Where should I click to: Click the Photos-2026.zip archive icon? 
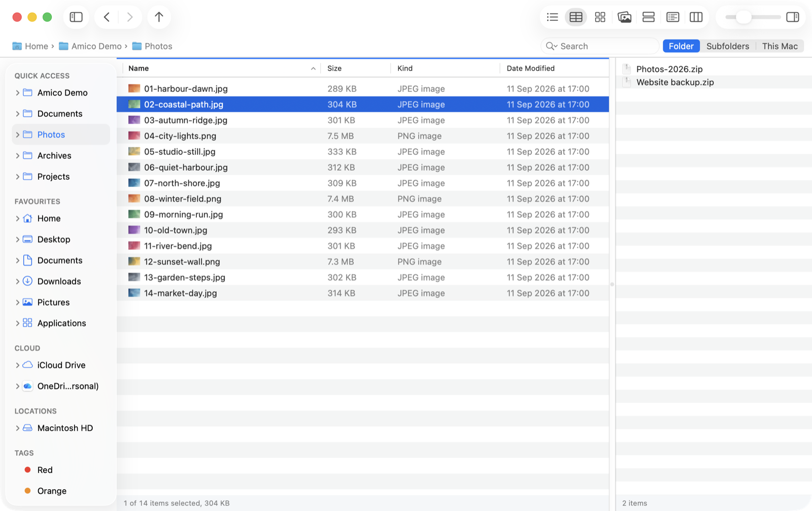[x=627, y=69]
